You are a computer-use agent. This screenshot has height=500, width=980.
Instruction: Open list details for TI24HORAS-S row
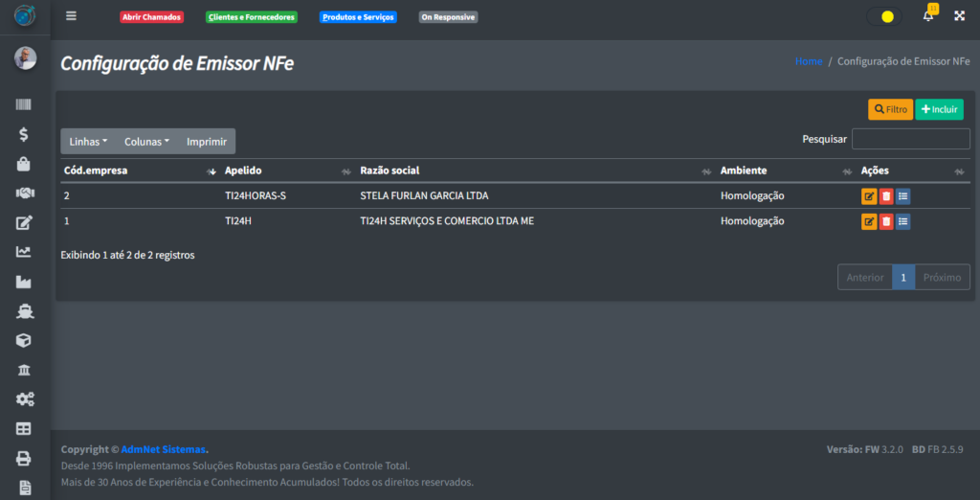[903, 196]
